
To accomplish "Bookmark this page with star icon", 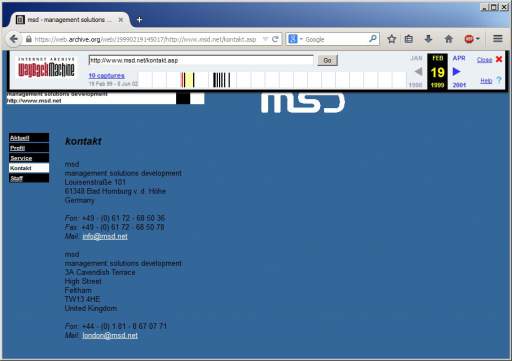I will [392, 39].
